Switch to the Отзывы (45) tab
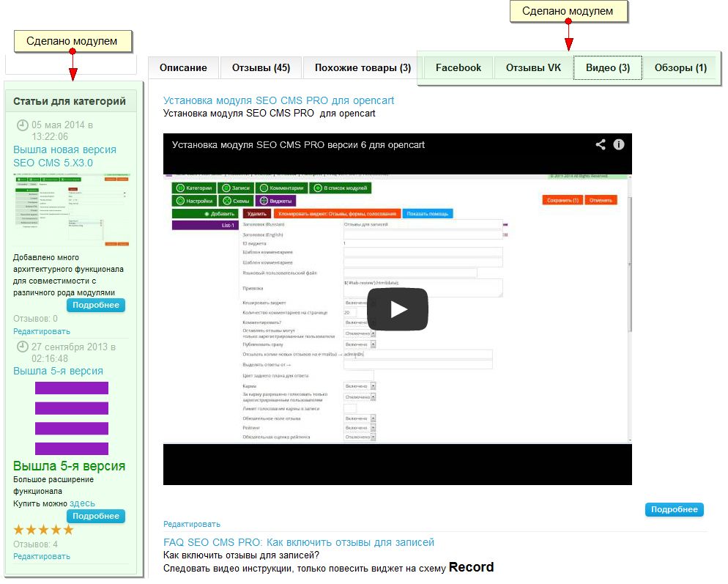 (x=261, y=68)
